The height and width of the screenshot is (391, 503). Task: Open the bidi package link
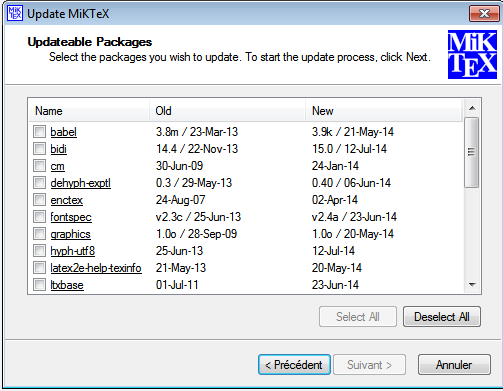pyautogui.click(x=58, y=149)
